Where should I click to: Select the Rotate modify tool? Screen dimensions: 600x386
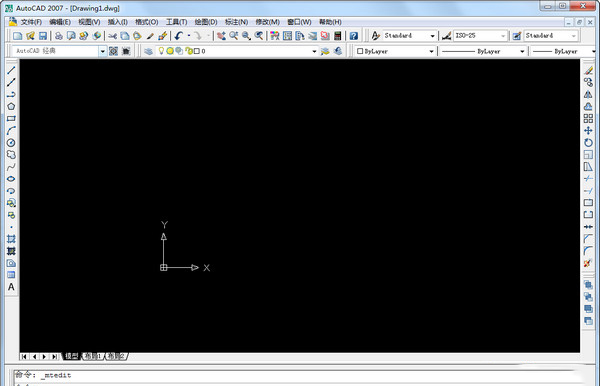pyautogui.click(x=589, y=143)
